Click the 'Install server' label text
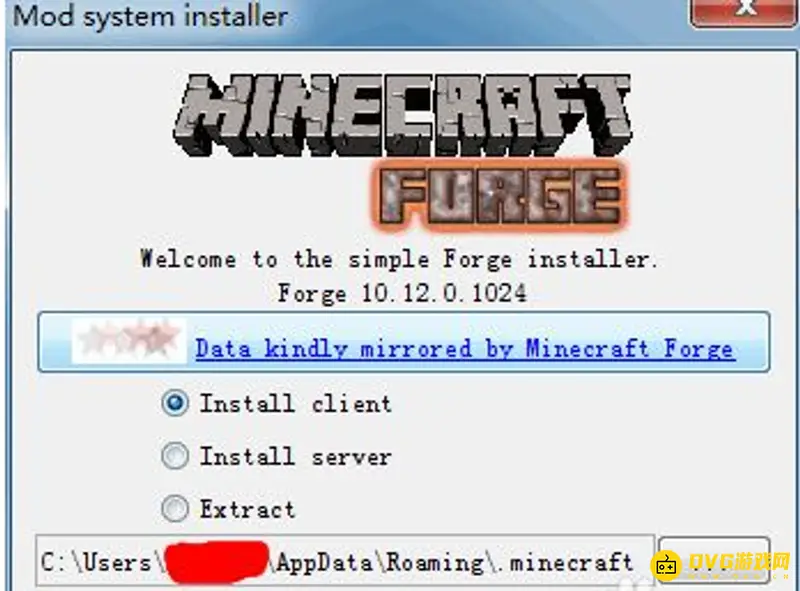The height and width of the screenshot is (591, 800). click(296, 456)
